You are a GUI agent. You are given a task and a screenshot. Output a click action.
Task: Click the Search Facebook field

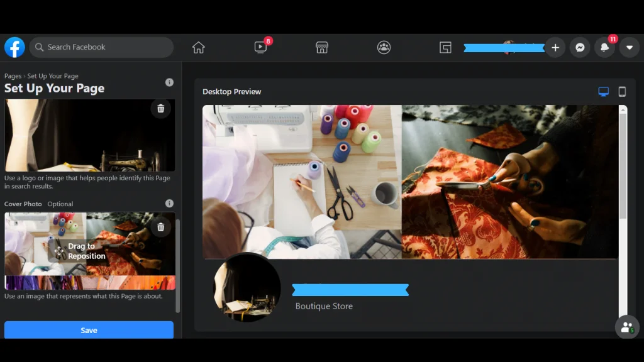pos(101,47)
